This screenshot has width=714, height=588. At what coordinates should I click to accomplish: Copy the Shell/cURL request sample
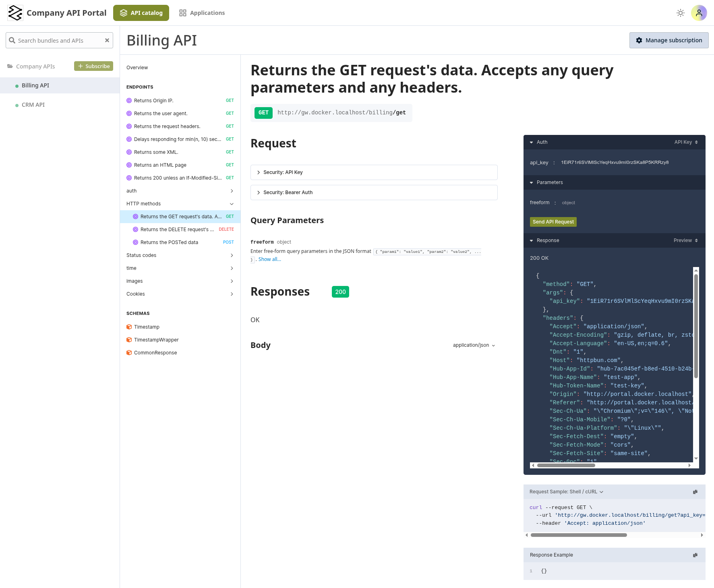695,492
